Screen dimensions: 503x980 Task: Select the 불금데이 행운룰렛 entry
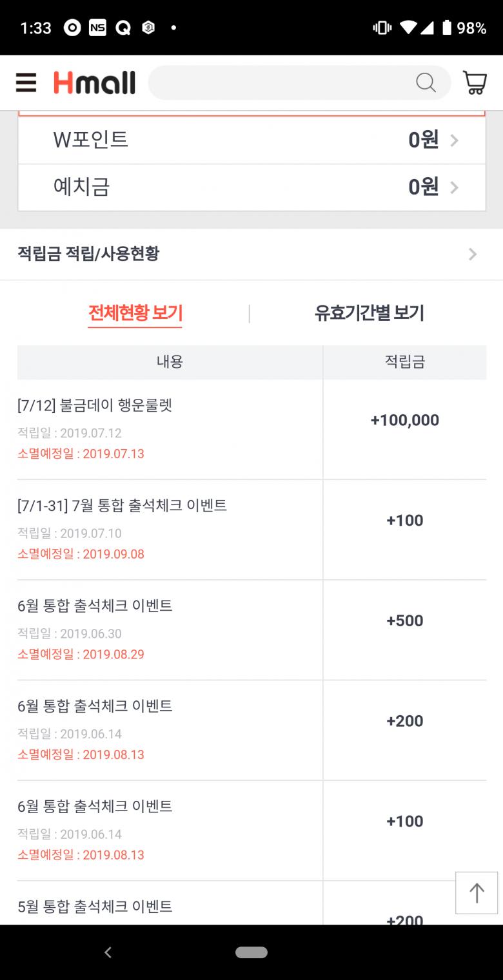[95, 405]
